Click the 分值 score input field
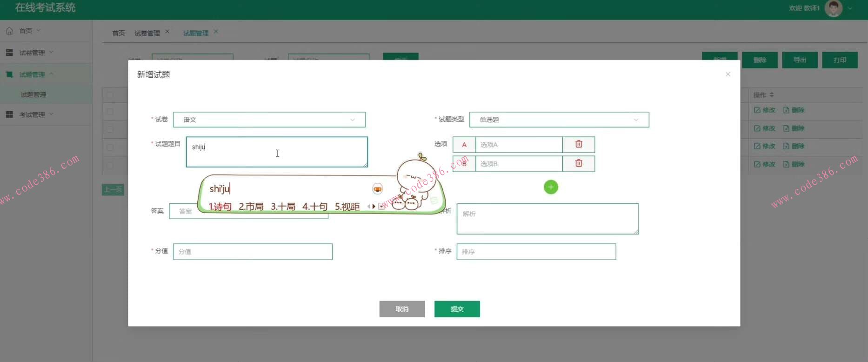This screenshot has width=868, height=362. (x=253, y=252)
